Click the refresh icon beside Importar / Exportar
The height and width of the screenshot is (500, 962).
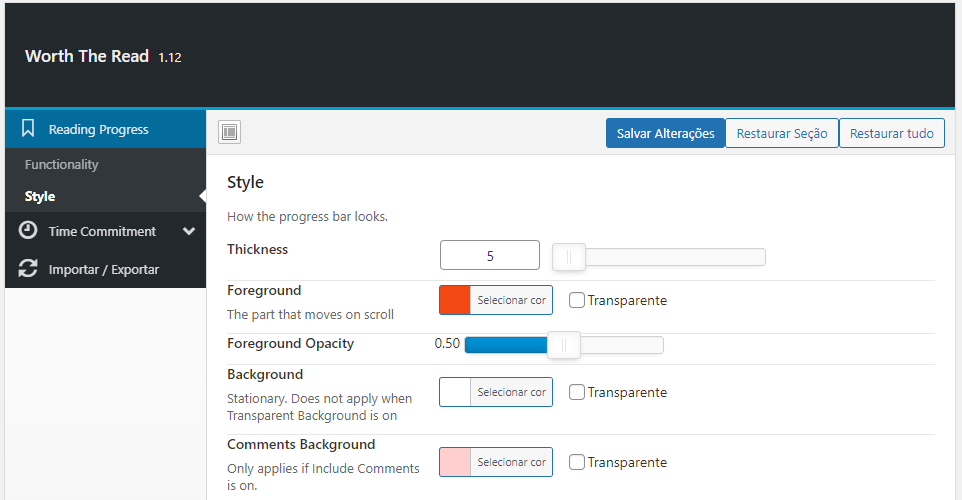click(28, 269)
